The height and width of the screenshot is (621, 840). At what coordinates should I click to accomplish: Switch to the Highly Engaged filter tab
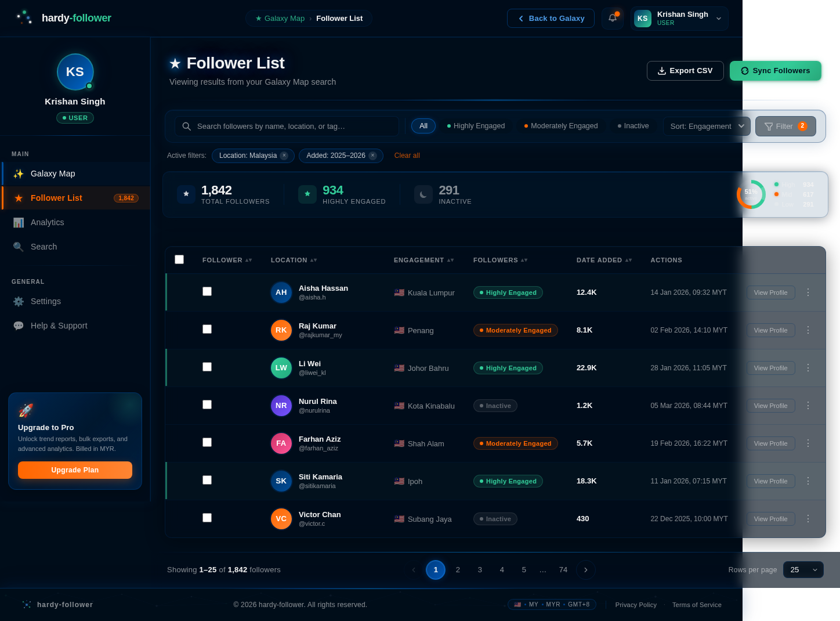476,125
